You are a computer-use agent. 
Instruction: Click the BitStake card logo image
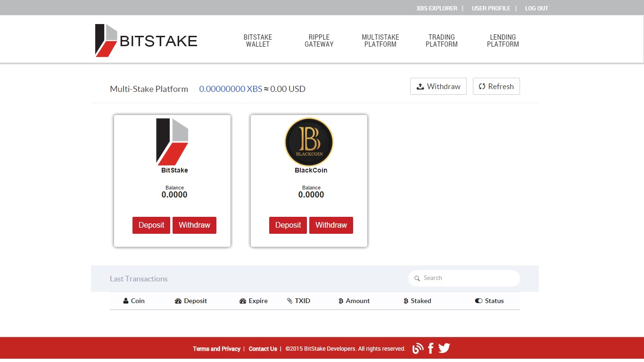[172, 141]
